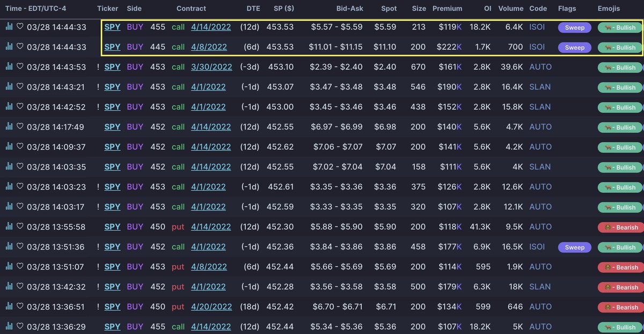This screenshot has width=644, height=334.
Task: Open 4/8/2022 contract link in 13:51:07 row
Action: [x=209, y=266]
